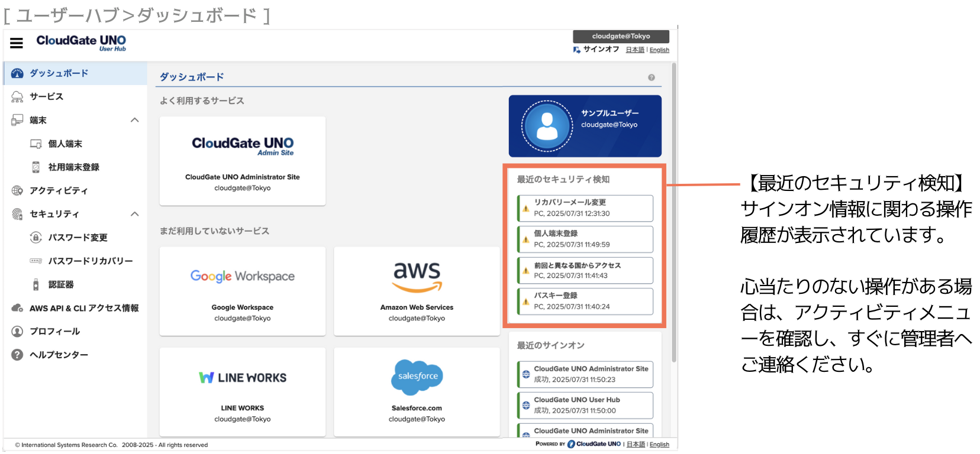Open the LINE WORKS service card
980x454 pixels.
pyautogui.click(x=243, y=392)
